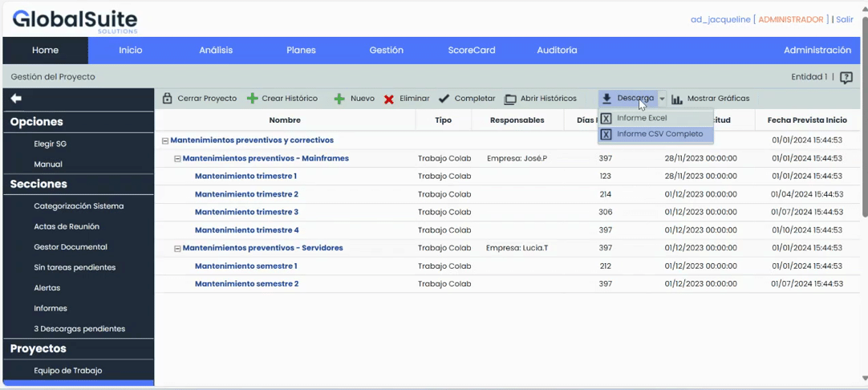Click the Cerrar Proyecto lock icon

167,99
